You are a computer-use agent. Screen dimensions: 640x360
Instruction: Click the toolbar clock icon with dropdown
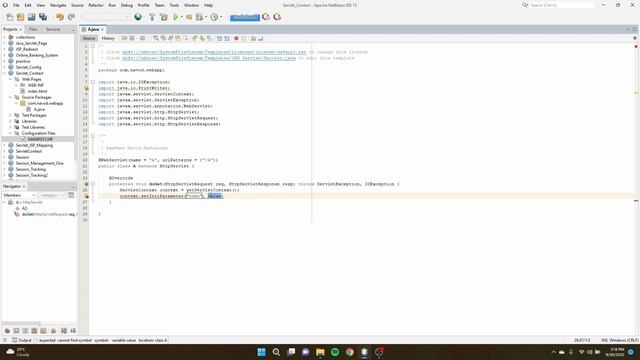coord(214,17)
